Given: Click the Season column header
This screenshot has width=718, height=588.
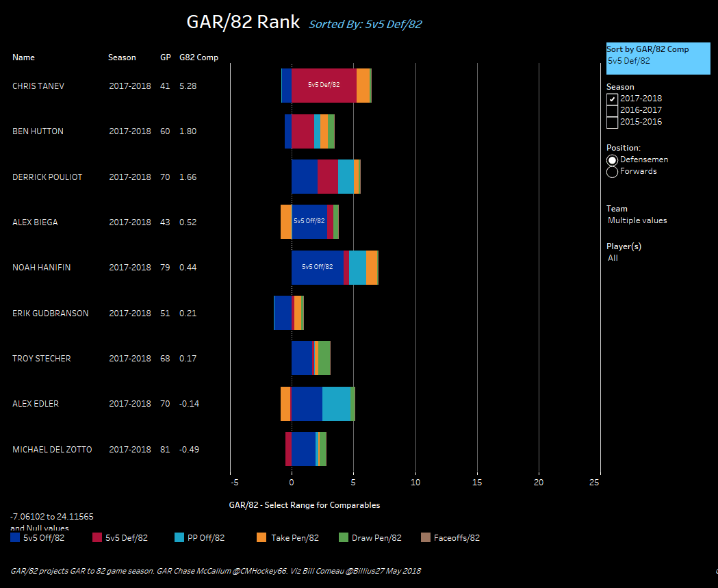Looking at the screenshot, I should point(122,57).
